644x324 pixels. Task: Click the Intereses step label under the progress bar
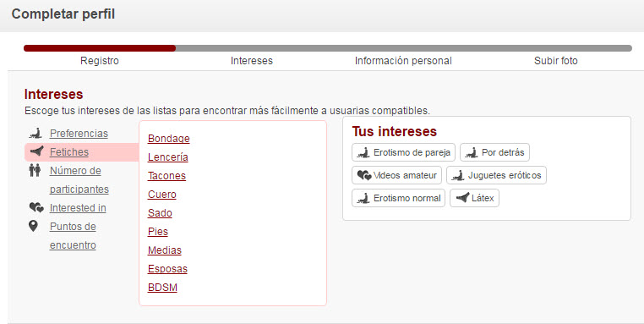coord(251,61)
